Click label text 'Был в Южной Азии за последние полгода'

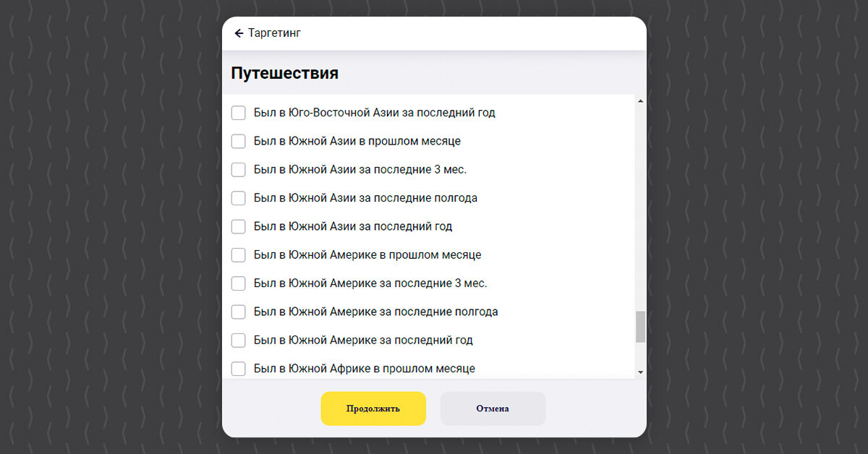(365, 198)
